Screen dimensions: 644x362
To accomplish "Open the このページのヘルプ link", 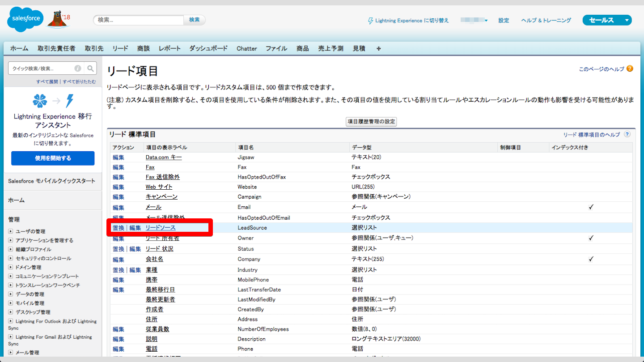I will pos(602,69).
